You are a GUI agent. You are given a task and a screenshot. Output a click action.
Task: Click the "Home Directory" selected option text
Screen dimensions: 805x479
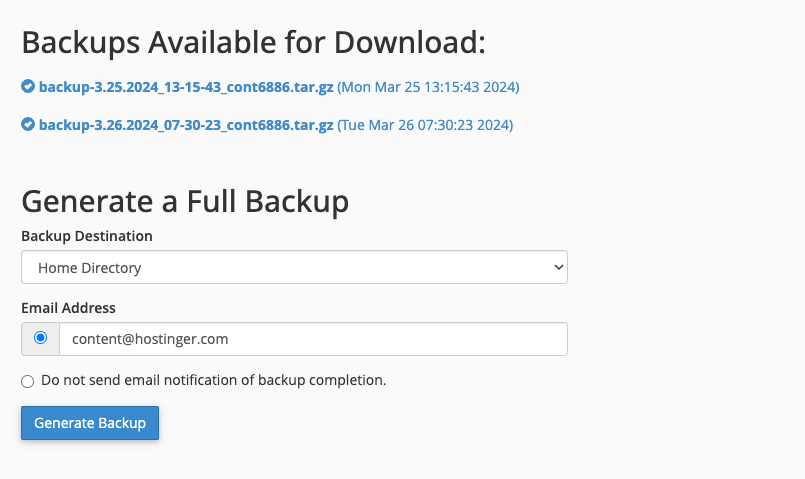pos(90,268)
